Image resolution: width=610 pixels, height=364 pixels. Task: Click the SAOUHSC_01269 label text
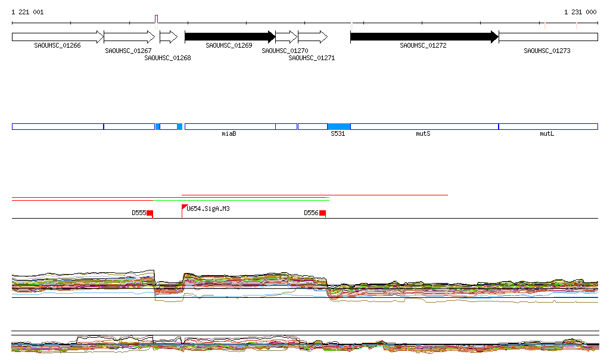[x=229, y=45]
